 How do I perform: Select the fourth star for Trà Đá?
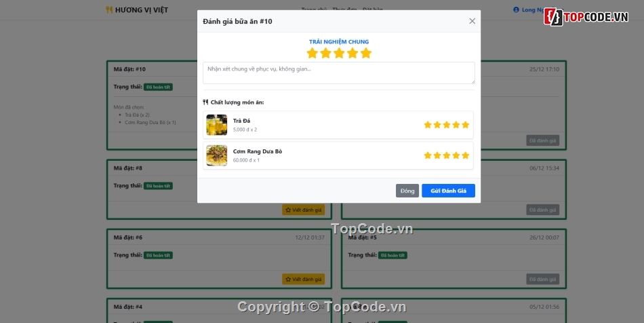[x=456, y=124]
